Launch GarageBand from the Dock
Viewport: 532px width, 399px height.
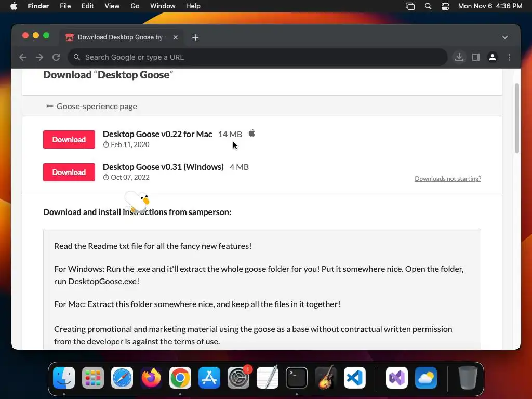(326, 378)
